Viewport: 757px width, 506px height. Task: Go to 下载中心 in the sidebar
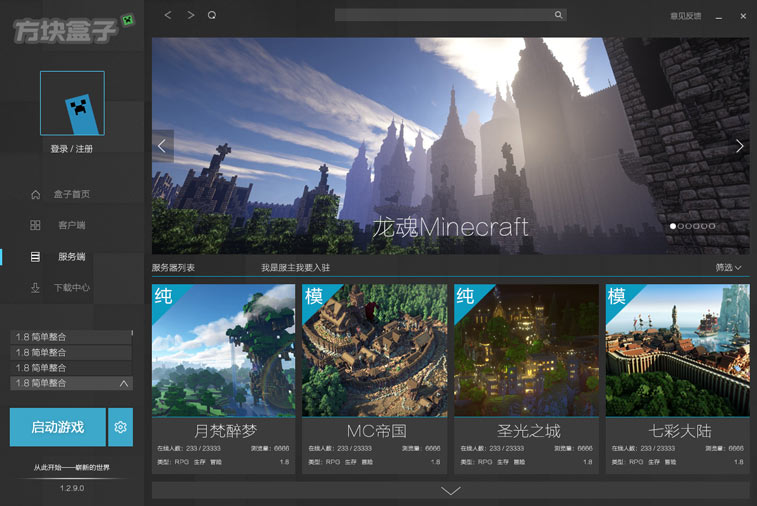pyautogui.click(x=71, y=288)
